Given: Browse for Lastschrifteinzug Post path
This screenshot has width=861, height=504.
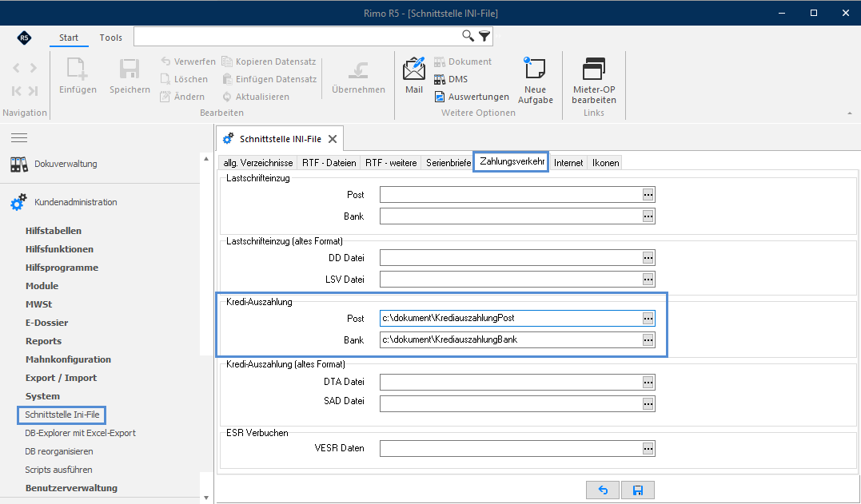Looking at the screenshot, I should tap(648, 194).
